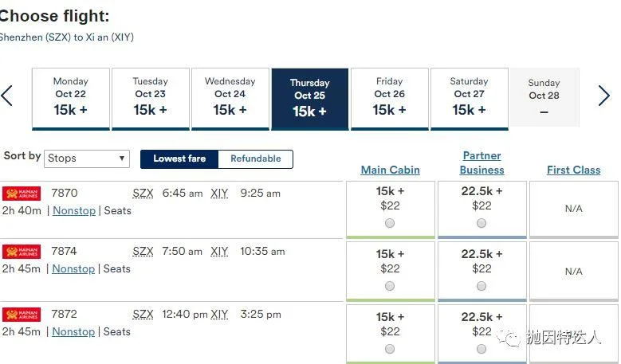Click the Nonstop link for flight 7870
Image resolution: width=621 pixels, height=364 pixels.
73,211
